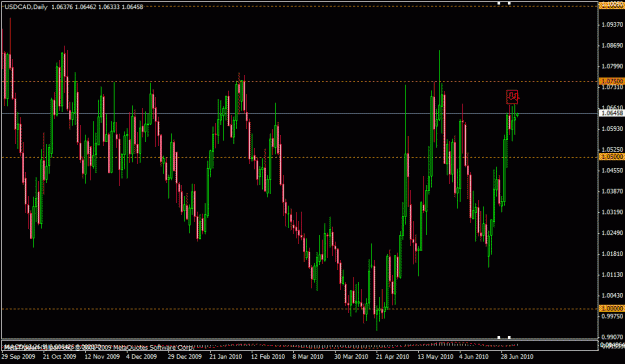Screen dimensions: 625x364
Task: Click the 30 Mar 2010 date label
Action: tap(351, 356)
